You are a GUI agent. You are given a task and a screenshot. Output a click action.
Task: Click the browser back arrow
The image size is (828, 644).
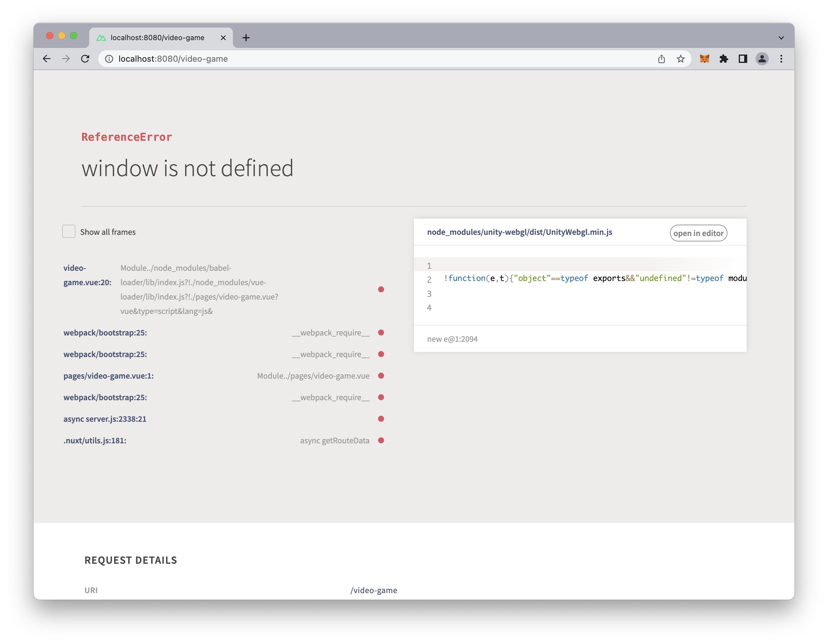click(x=47, y=59)
